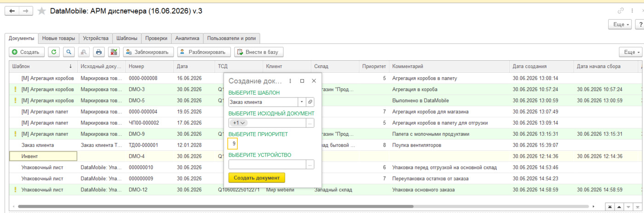Add the form to favorites with the star

click(41, 11)
